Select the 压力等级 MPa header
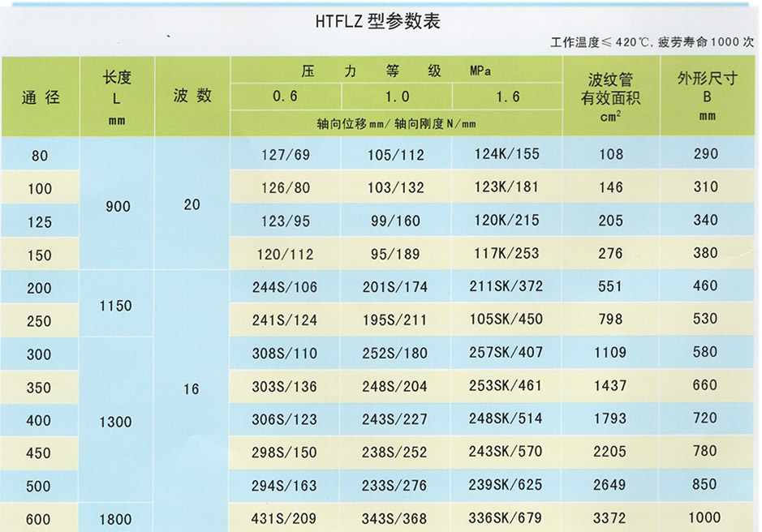 [396, 71]
